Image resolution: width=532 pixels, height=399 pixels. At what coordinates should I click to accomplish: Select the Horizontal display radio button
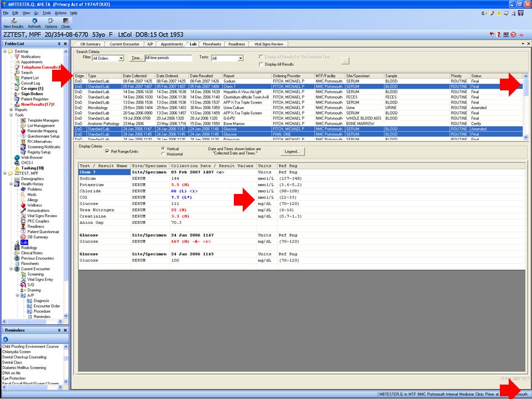(x=163, y=154)
